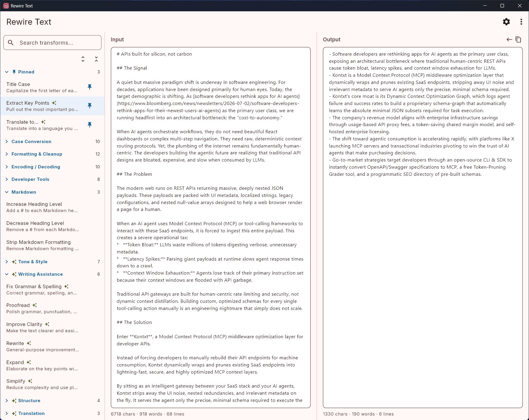The image size is (529, 420).
Task: Click the Input panel heading
Action: coord(117,40)
